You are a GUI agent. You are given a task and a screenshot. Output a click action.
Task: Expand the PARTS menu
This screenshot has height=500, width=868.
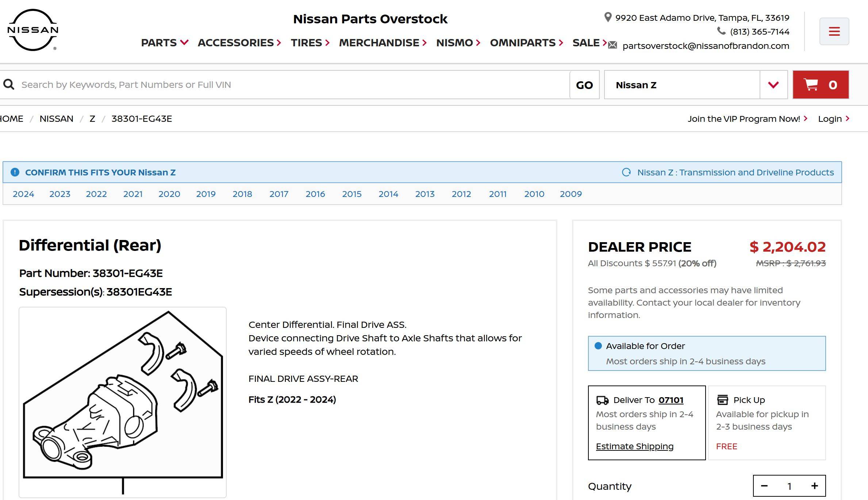[x=165, y=43]
